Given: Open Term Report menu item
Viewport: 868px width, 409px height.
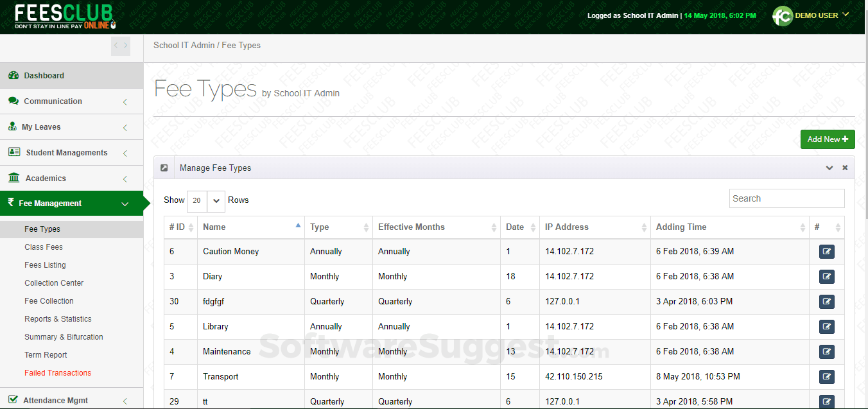Looking at the screenshot, I should point(46,355).
